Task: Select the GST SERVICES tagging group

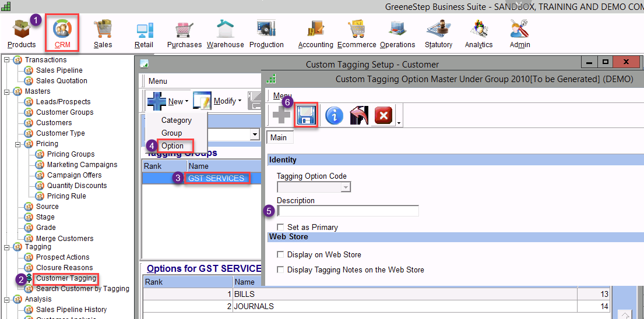Action: [216, 178]
